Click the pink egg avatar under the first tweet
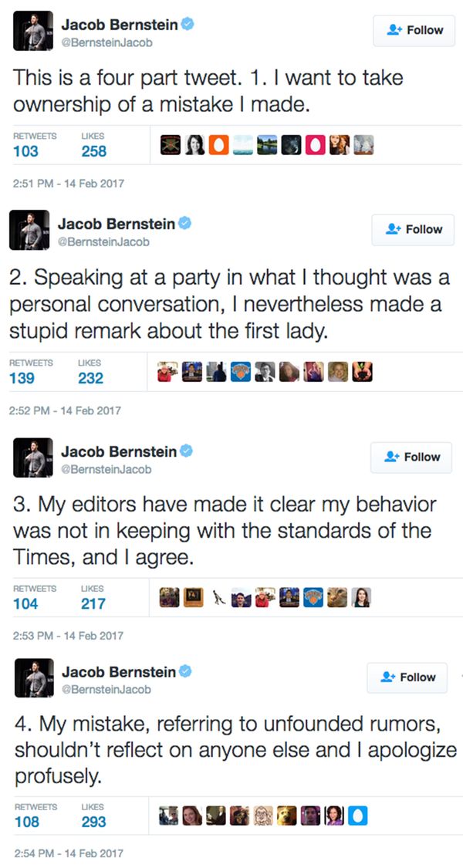The width and height of the screenshot is (463, 868). [x=316, y=144]
